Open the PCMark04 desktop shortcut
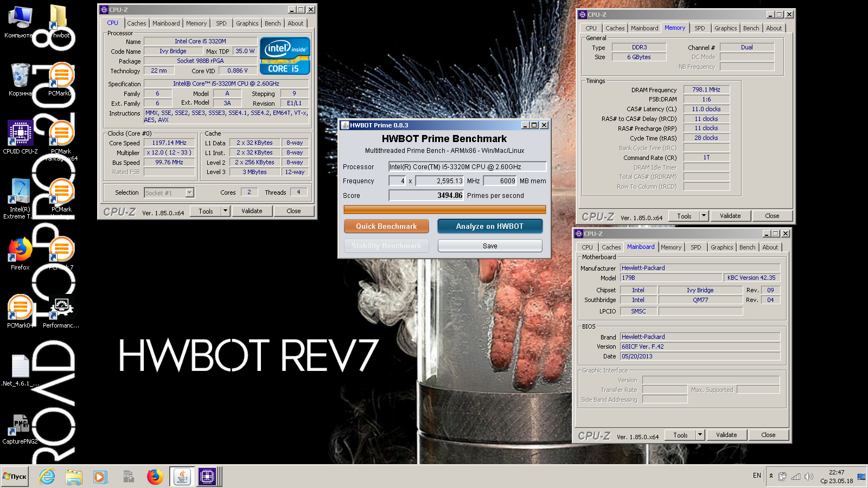This screenshot has width=868, height=488. click(x=20, y=312)
